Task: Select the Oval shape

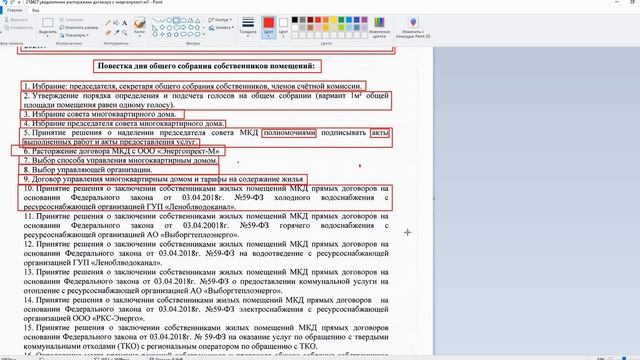Action: 169,20
